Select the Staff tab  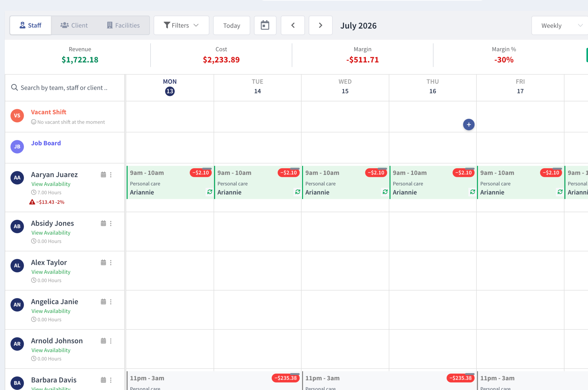30,25
